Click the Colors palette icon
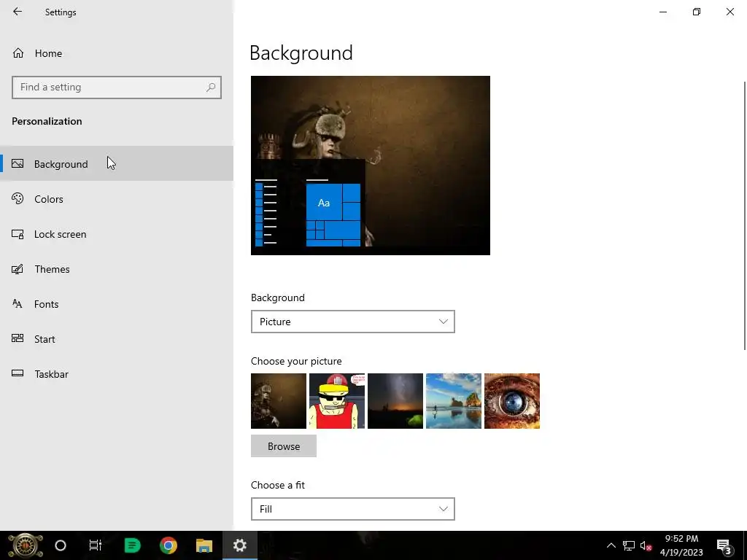The image size is (747, 560). click(x=18, y=198)
